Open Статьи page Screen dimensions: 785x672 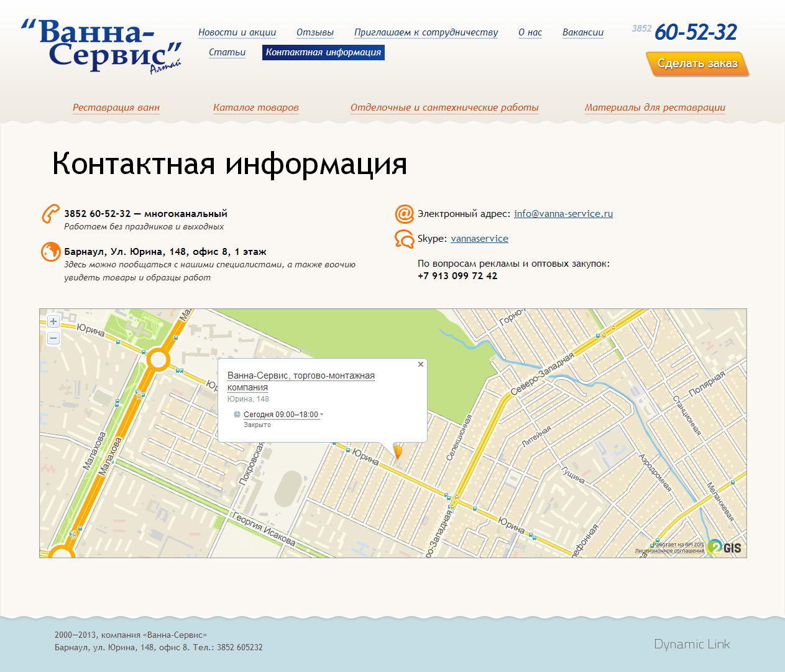(x=227, y=52)
